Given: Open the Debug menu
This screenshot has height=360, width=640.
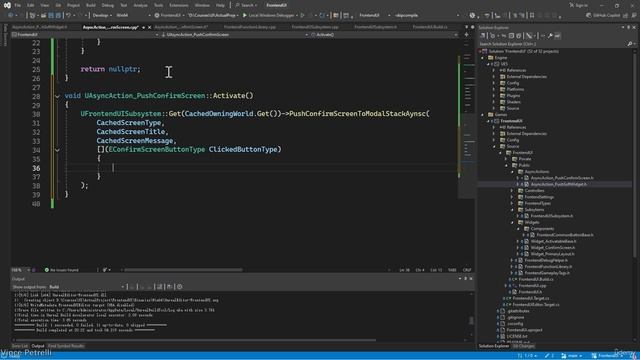Looking at the screenshot, I should click(x=108, y=5).
